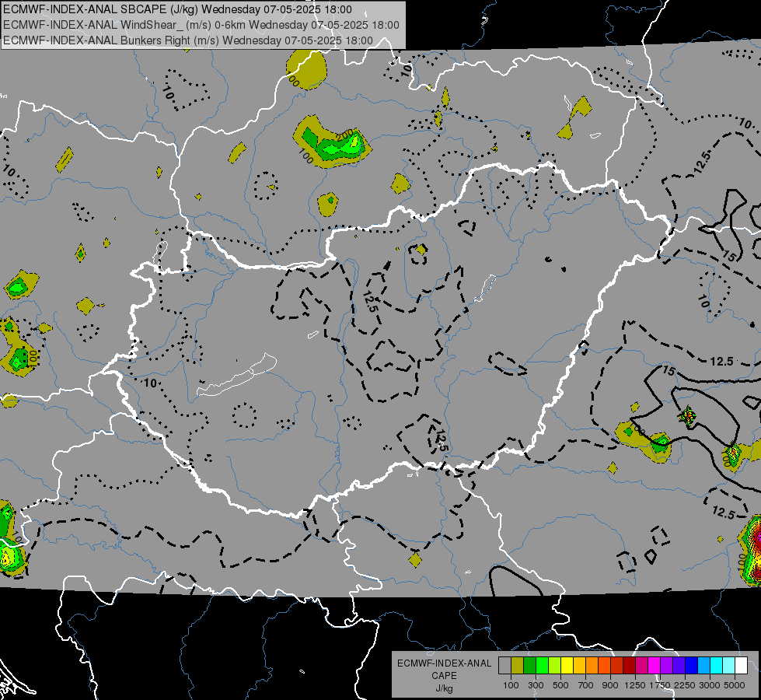Click the 1250 value in the legend
This screenshot has width=761, height=700.
pos(635,685)
